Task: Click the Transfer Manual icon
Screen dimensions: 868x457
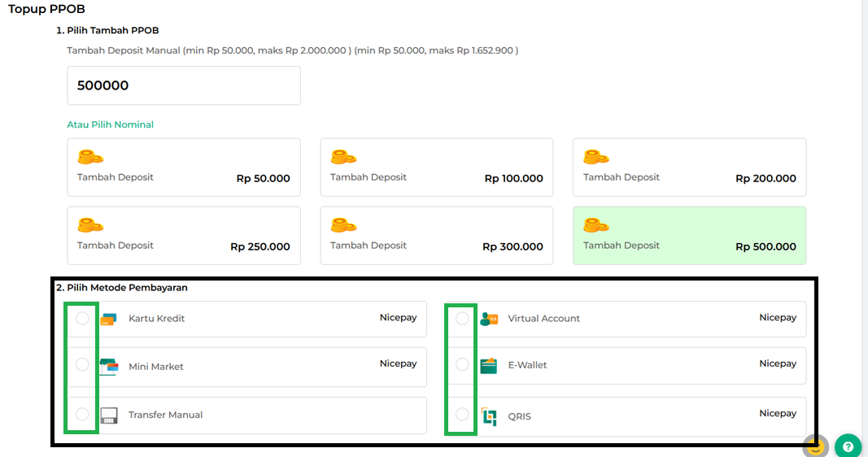Action: point(109,416)
